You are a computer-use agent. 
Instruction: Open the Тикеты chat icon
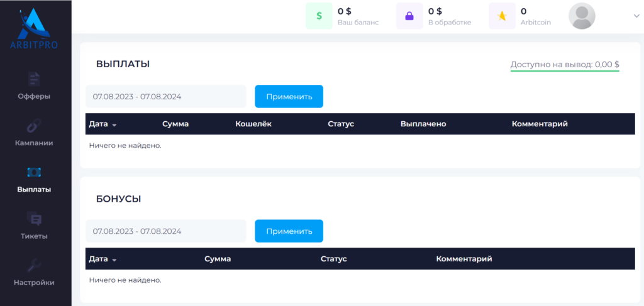pos(34,219)
